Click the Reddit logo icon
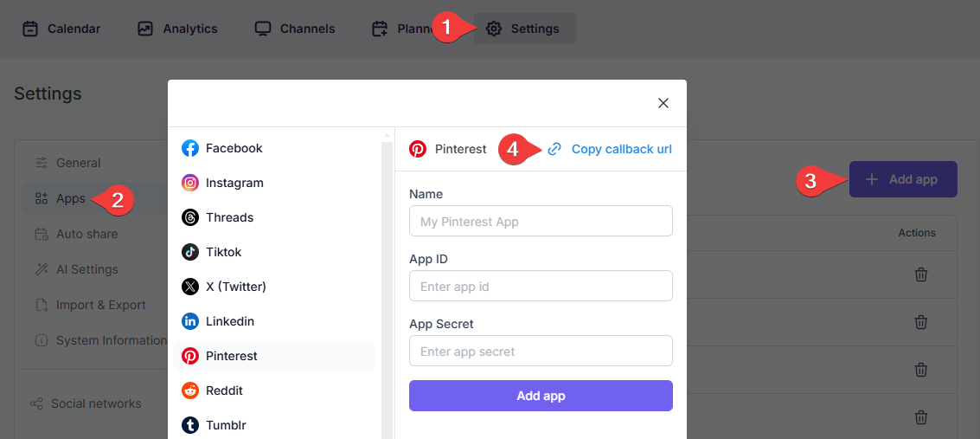This screenshot has height=439, width=980. 190,391
